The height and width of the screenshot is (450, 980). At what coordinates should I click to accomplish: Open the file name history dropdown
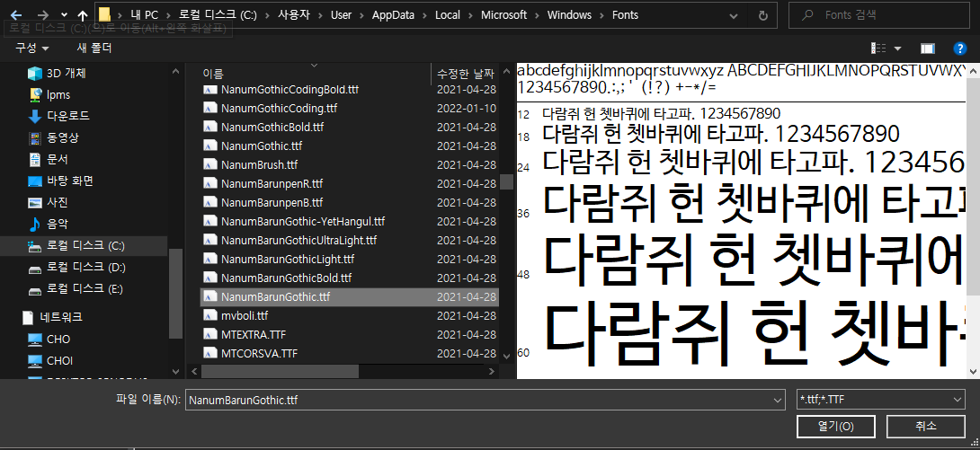[778, 400]
